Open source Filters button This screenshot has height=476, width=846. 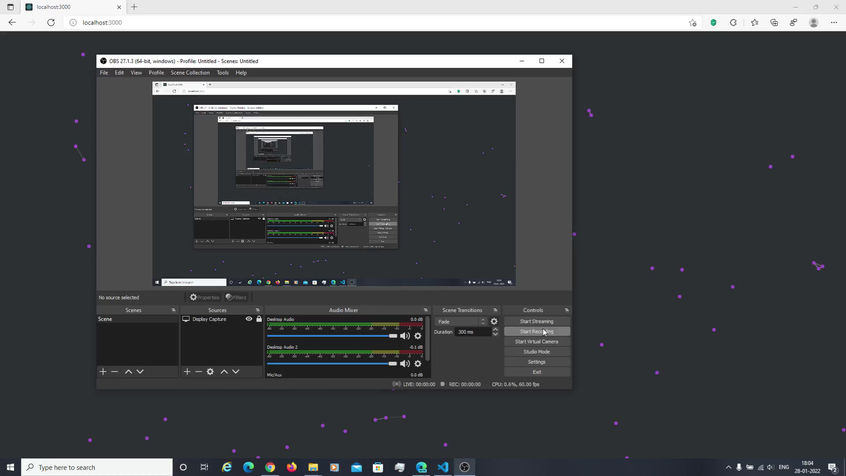(236, 297)
